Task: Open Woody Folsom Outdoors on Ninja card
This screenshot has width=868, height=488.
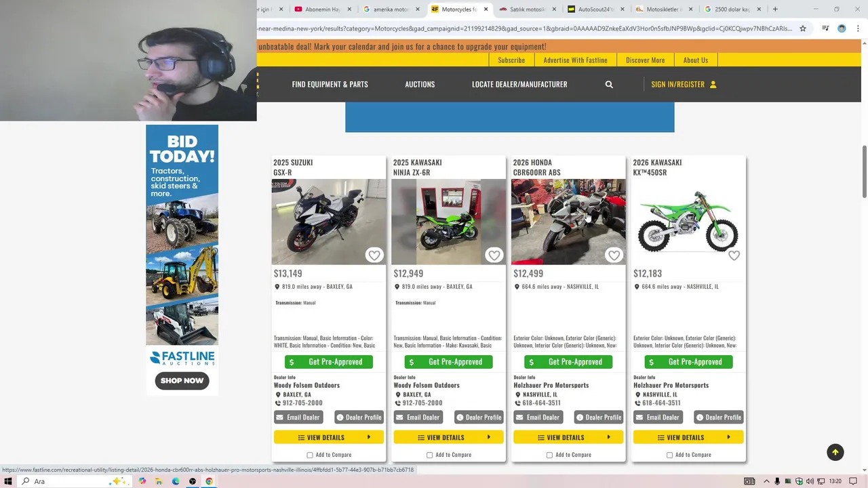Action: point(427,385)
